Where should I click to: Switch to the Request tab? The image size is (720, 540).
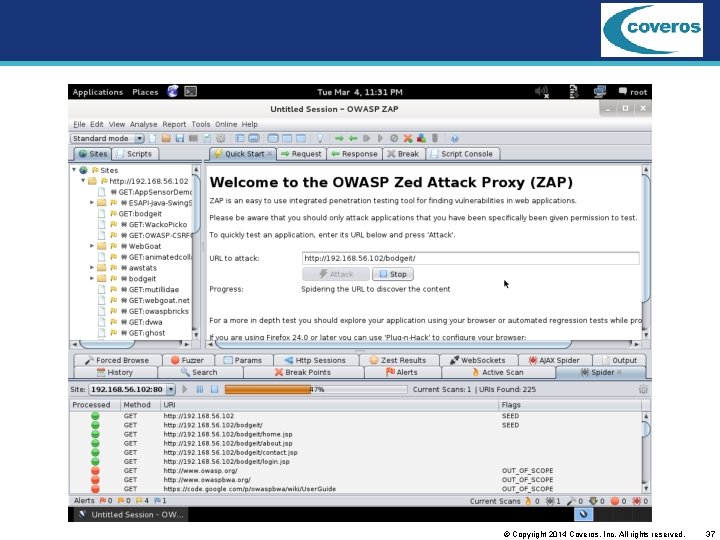[301, 154]
